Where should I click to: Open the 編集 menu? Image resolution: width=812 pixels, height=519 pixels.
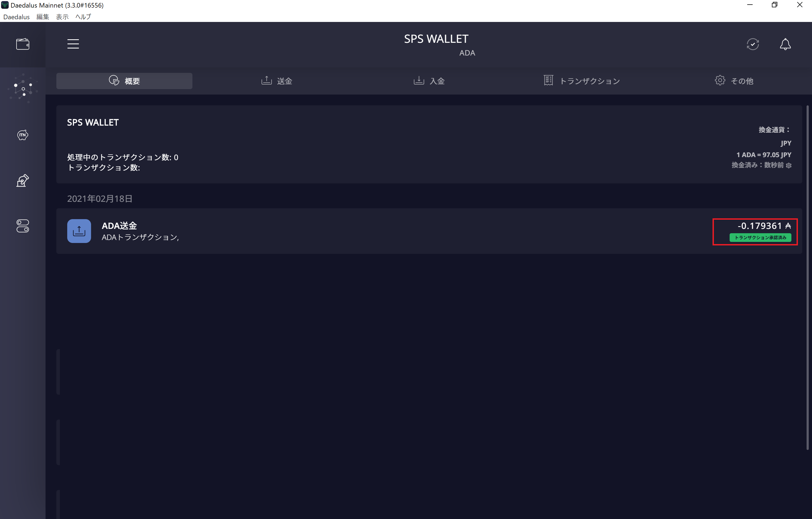coord(43,17)
